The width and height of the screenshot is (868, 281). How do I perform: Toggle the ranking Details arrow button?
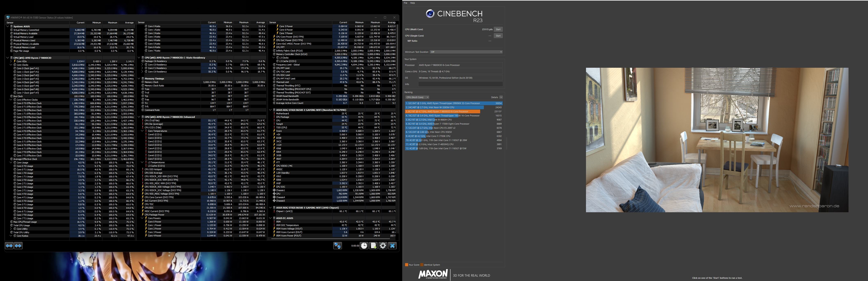(x=501, y=97)
